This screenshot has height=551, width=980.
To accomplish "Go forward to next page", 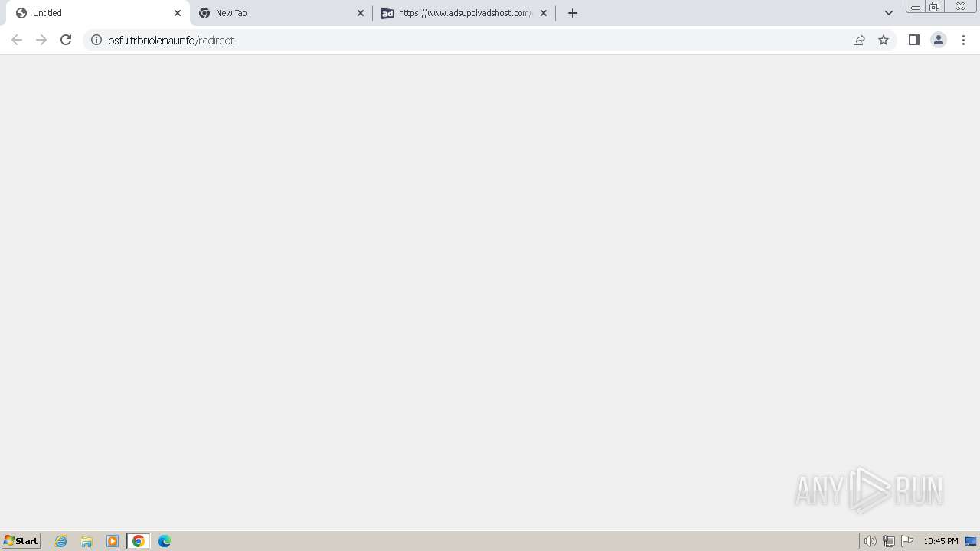I will [41, 40].
